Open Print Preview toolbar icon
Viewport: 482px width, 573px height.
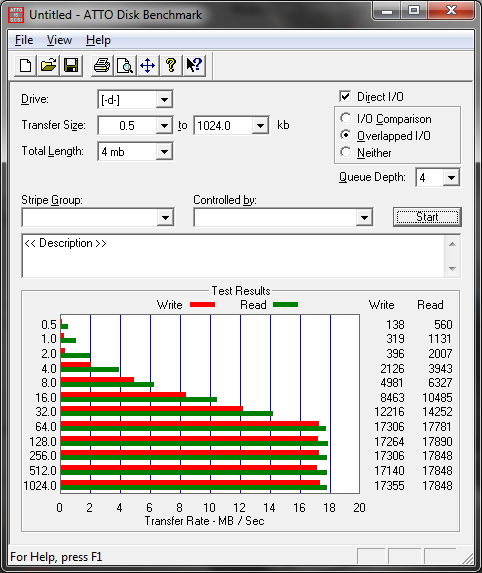tap(125, 66)
